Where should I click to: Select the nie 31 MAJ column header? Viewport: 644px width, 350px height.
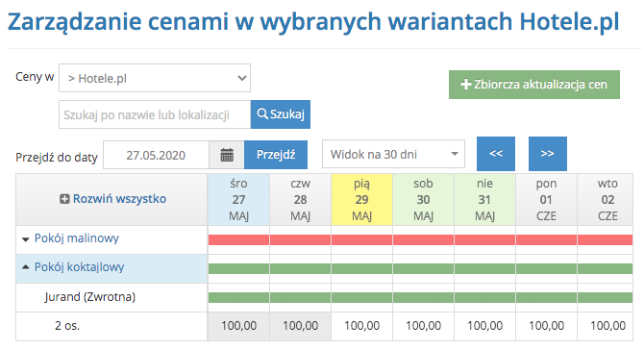coord(485,200)
